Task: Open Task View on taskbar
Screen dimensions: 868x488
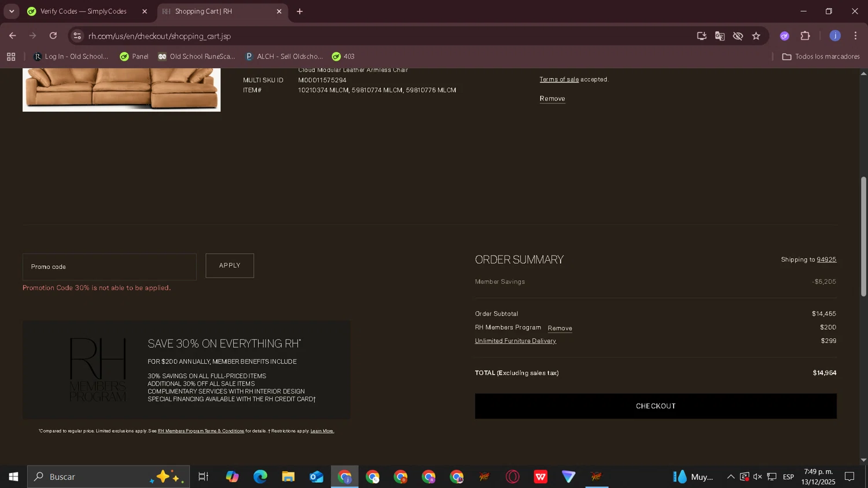Action: click(203, 477)
